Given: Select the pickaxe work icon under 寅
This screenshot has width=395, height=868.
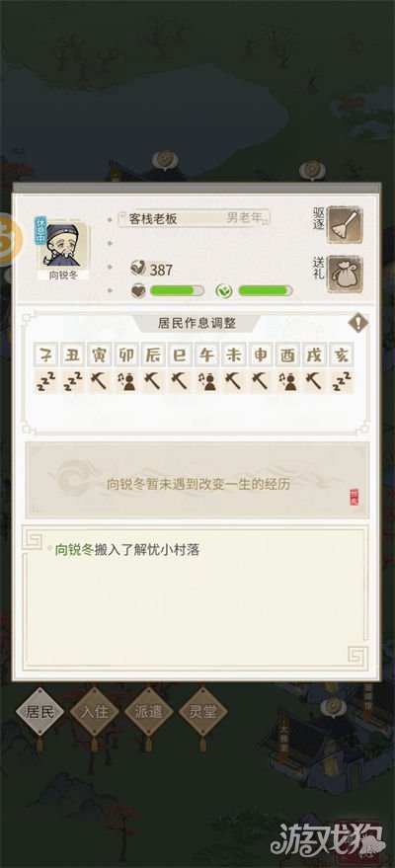Looking at the screenshot, I should pyautogui.click(x=100, y=382).
